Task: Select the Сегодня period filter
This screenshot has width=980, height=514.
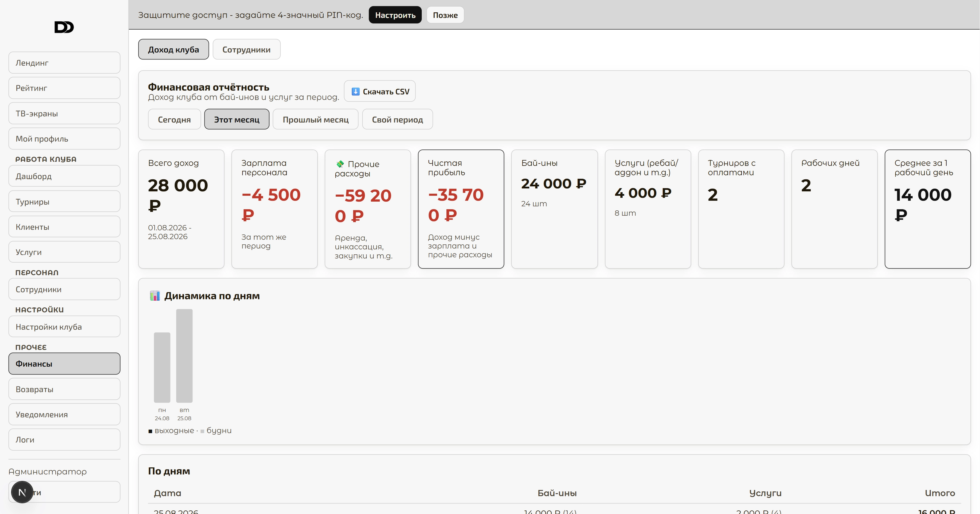Action: (x=174, y=119)
